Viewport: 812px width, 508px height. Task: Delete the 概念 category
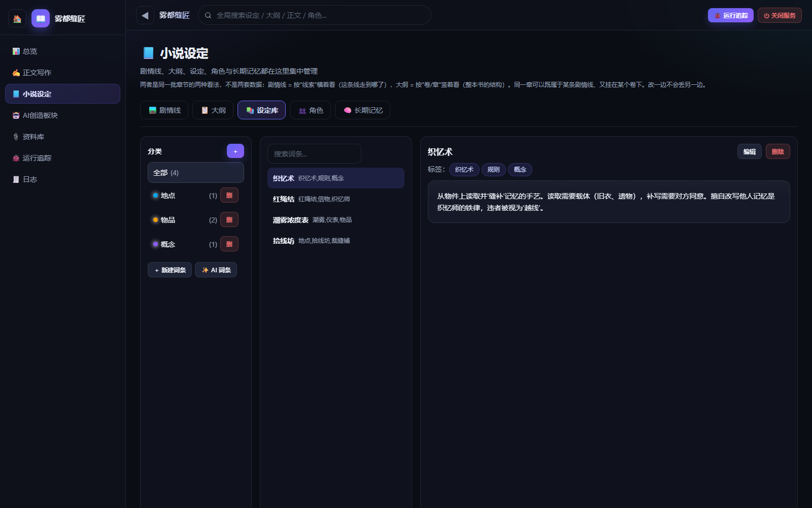pyautogui.click(x=229, y=244)
